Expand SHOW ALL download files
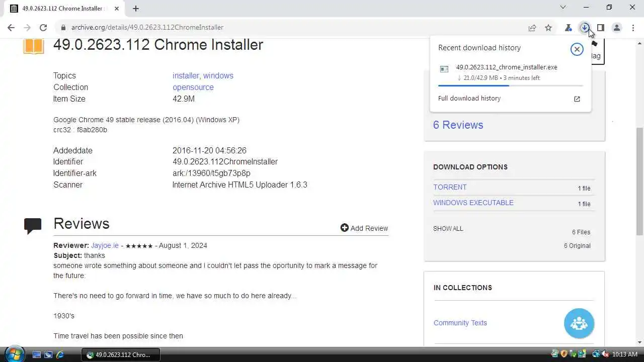644x362 pixels. point(448,229)
